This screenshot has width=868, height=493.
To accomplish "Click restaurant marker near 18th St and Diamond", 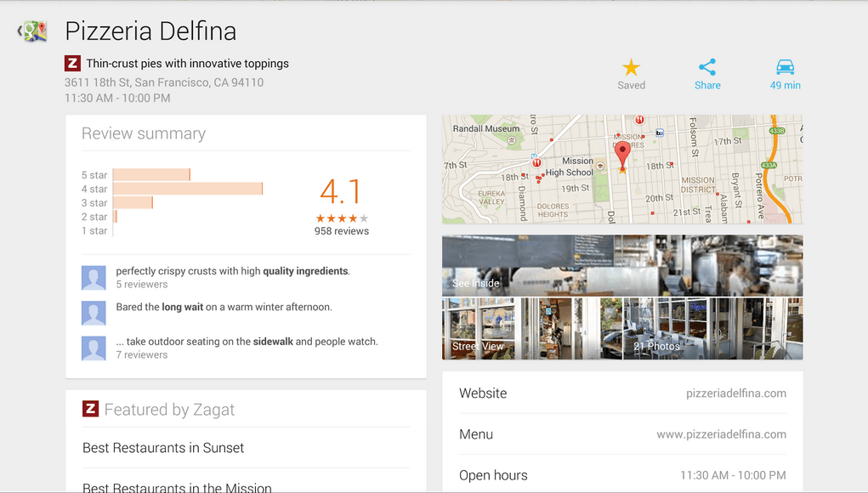I will (536, 162).
